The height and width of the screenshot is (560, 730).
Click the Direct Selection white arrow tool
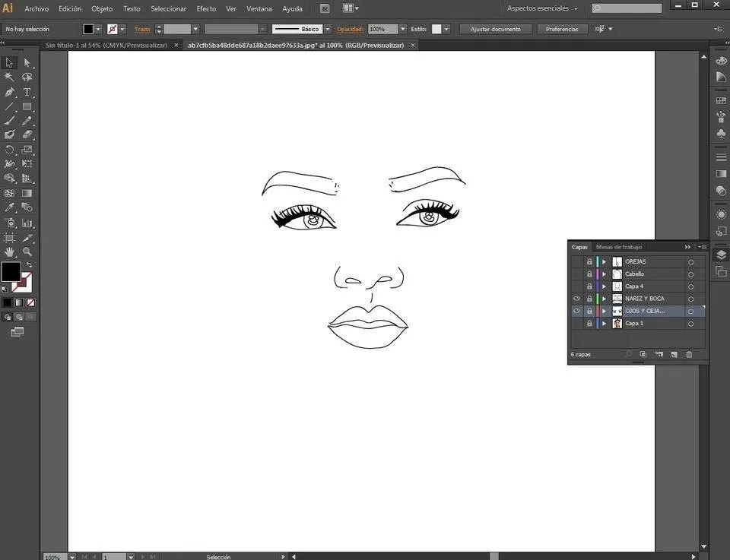click(x=27, y=62)
